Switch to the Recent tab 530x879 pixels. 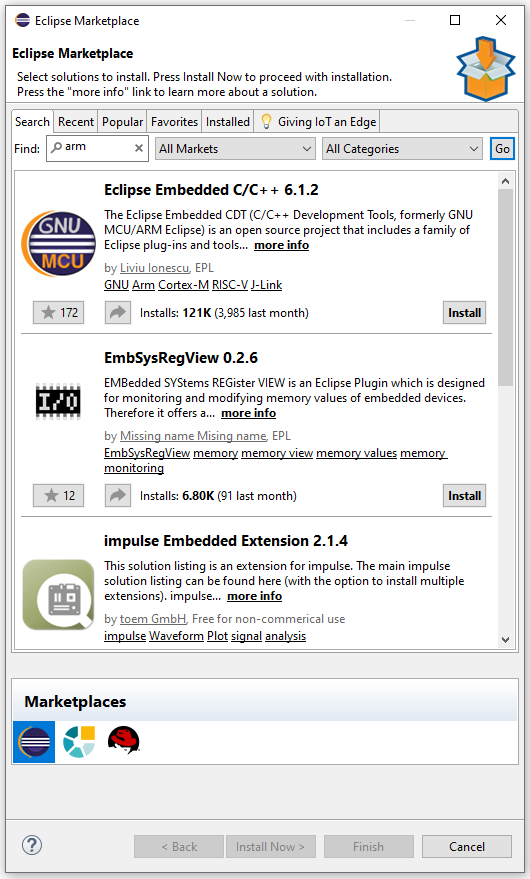point(76,122)
